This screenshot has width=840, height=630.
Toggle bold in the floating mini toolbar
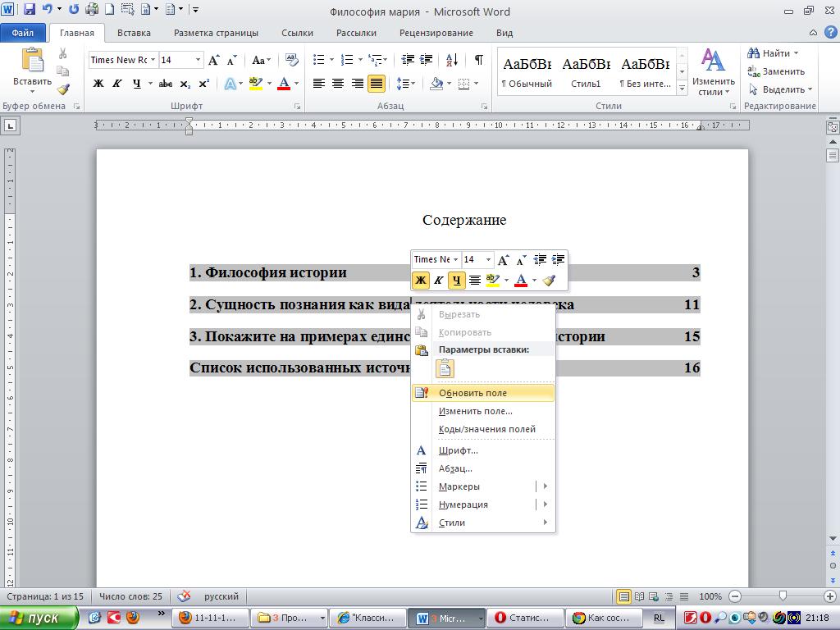(x=421, y=281)
